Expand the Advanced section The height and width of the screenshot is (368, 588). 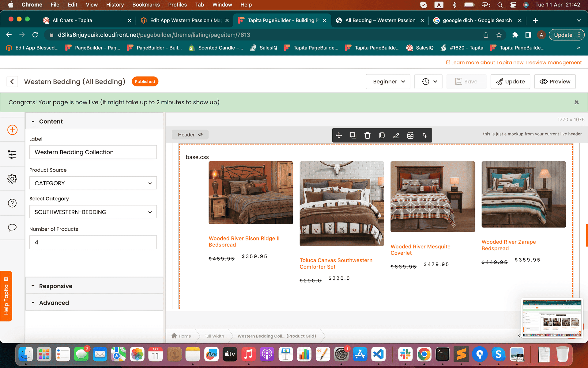pyautogui.click(x=94, y=303)
